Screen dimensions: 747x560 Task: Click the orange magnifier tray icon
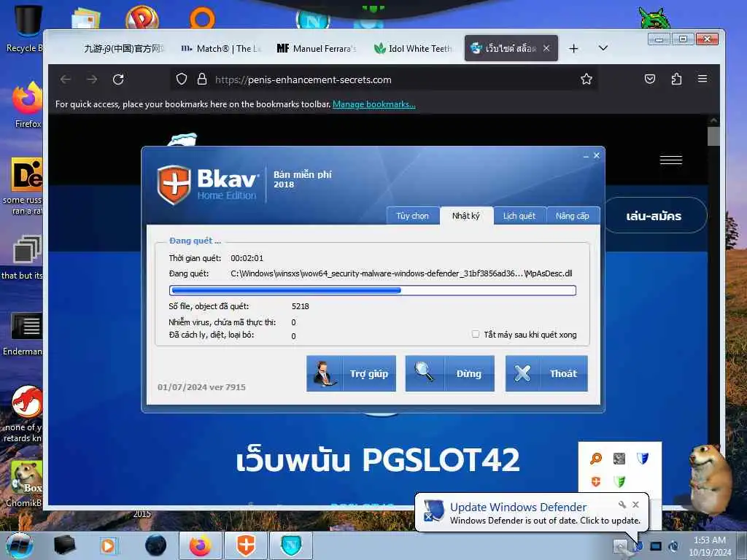point(595,459)
